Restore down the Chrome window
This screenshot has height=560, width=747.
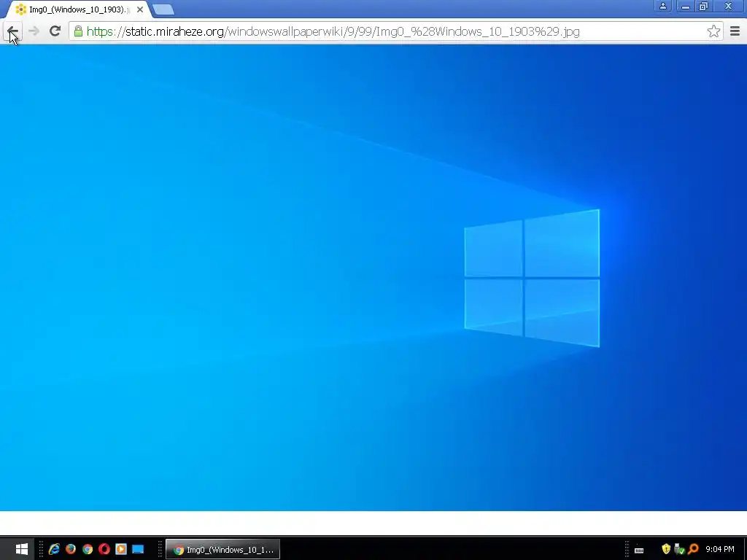(703, 6)
